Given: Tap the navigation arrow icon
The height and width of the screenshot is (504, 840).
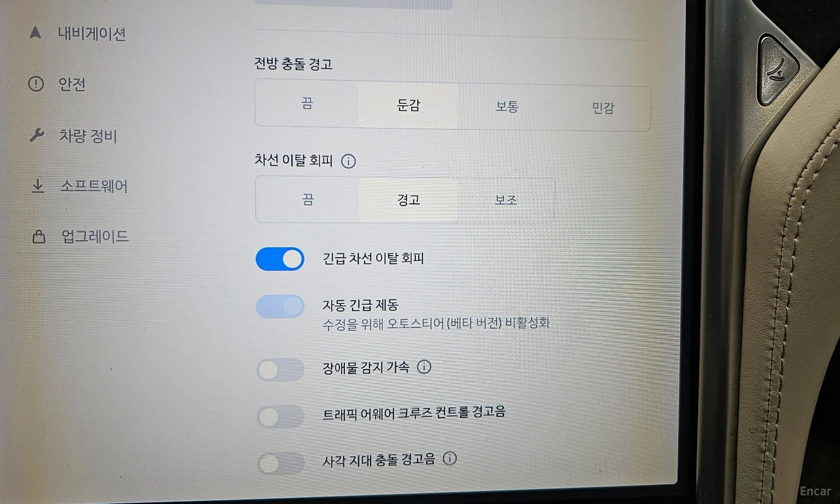Looking at the screenshot, I should click(x=35, y=33).
